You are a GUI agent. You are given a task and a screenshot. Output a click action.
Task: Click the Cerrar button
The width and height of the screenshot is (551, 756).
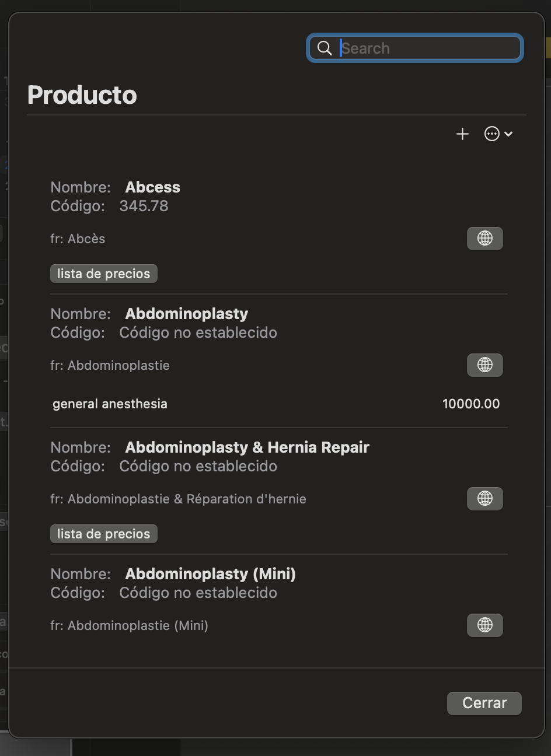pyautogui.click(x=484, y=703)
